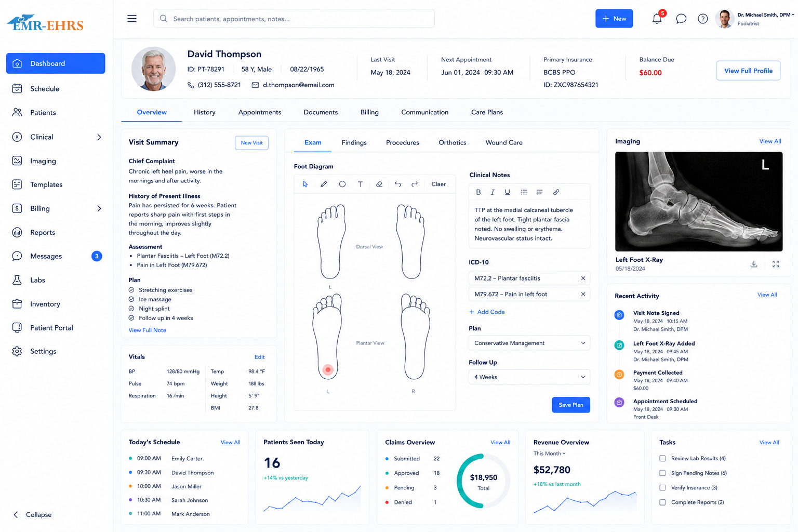The height and width of the screenshot is (532, 798).
Task: Select the eraser tool
Action: (379, 184)
